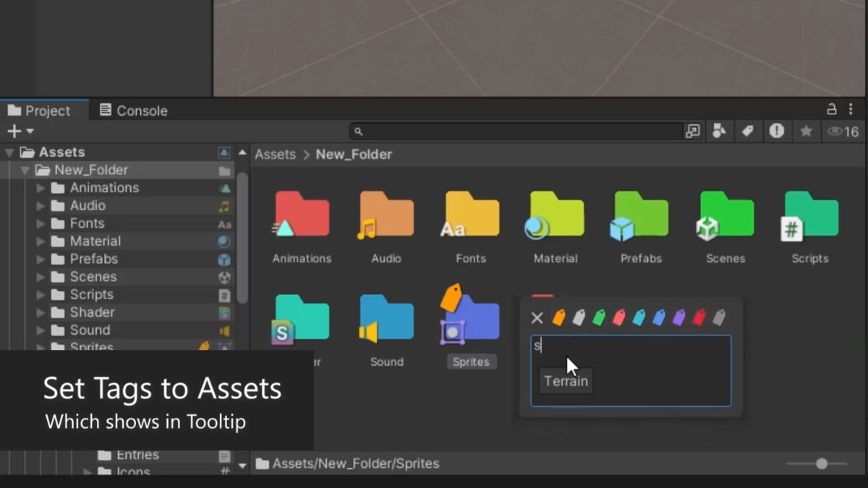
Task: Collapse the Assets root in the tree
Action: [9, 152]
